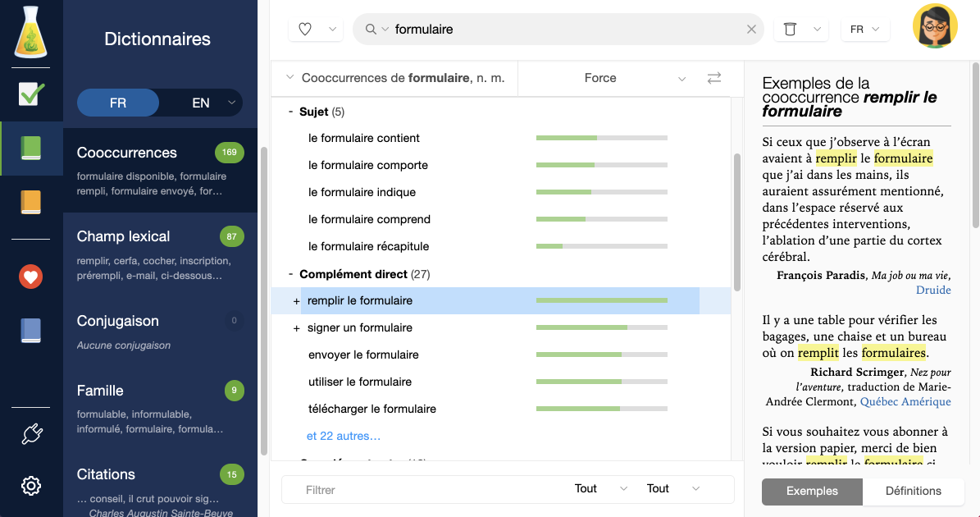The height and width of the screenshot is (517, 980).
Task: Switch dictionary language to FR
Action: (118, 103)
